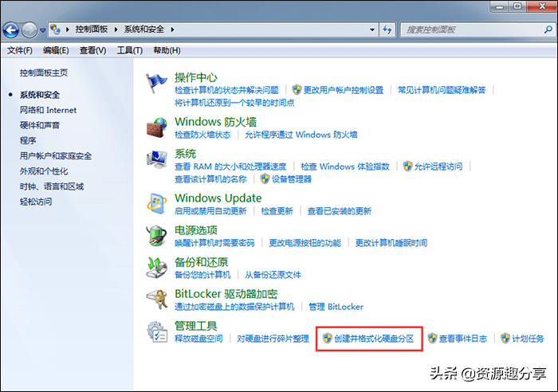
Task: Expand the arrow before 控制面板 breadcrumb
Action: [67, 29]
